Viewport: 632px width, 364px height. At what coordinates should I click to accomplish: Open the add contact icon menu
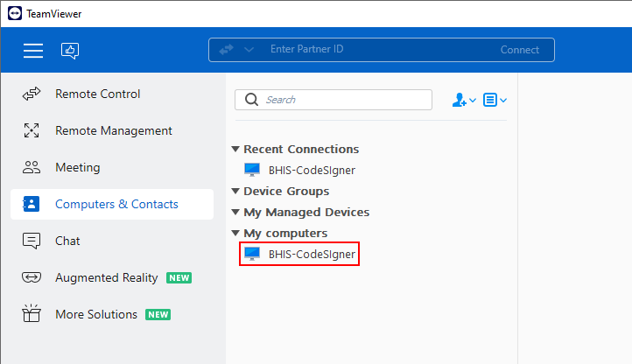(x=463, y=100)
